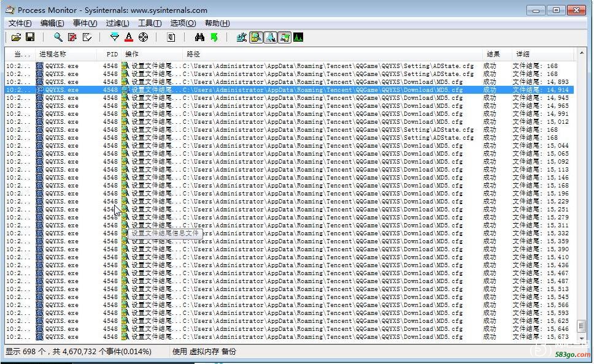This screenshot has width=594, height=364.
Task: Click the detail cell 文件结尾: 15,279
Action: pyautogui.click(x=541, y=217)
